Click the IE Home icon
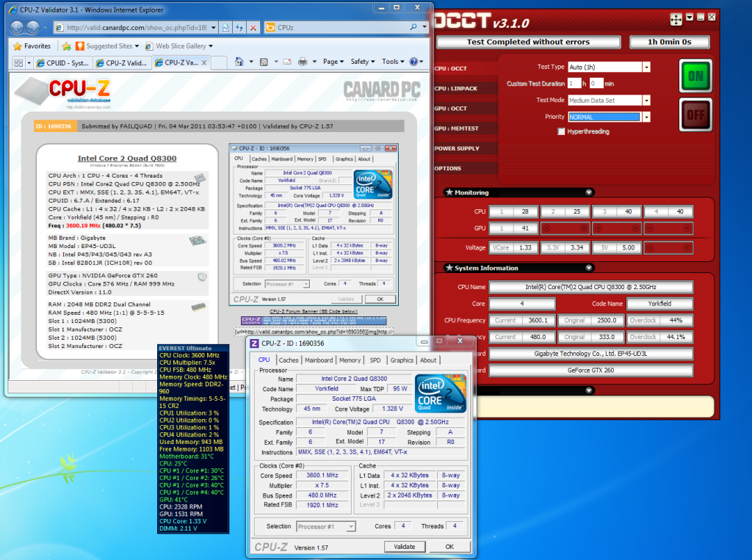The width and height of the screenshot is (752, 560). (239, 62)
